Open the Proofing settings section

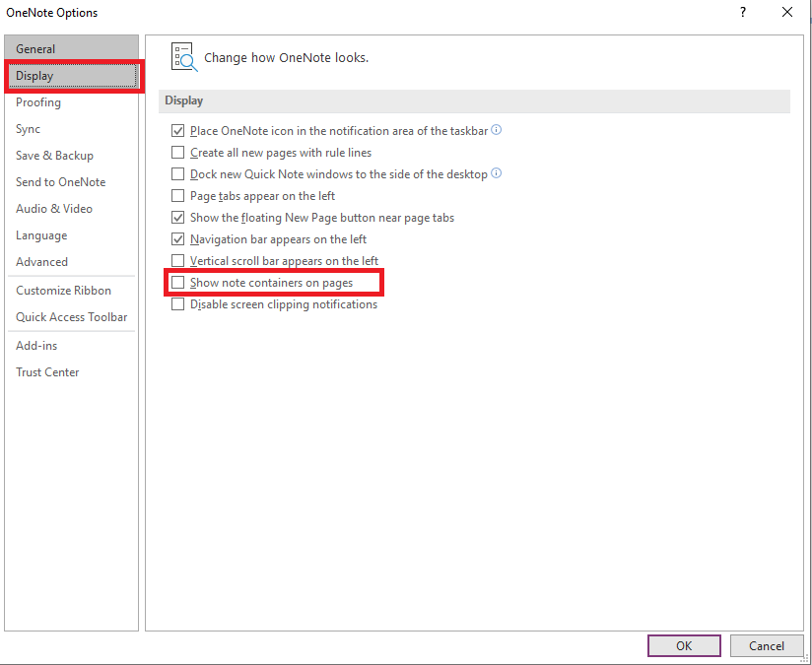click(x=37, y=101)
